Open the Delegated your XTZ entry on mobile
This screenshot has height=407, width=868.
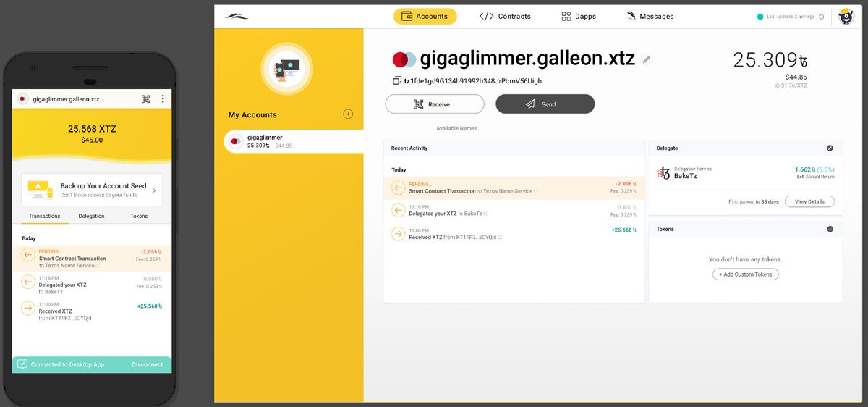[x=92, y=285]
